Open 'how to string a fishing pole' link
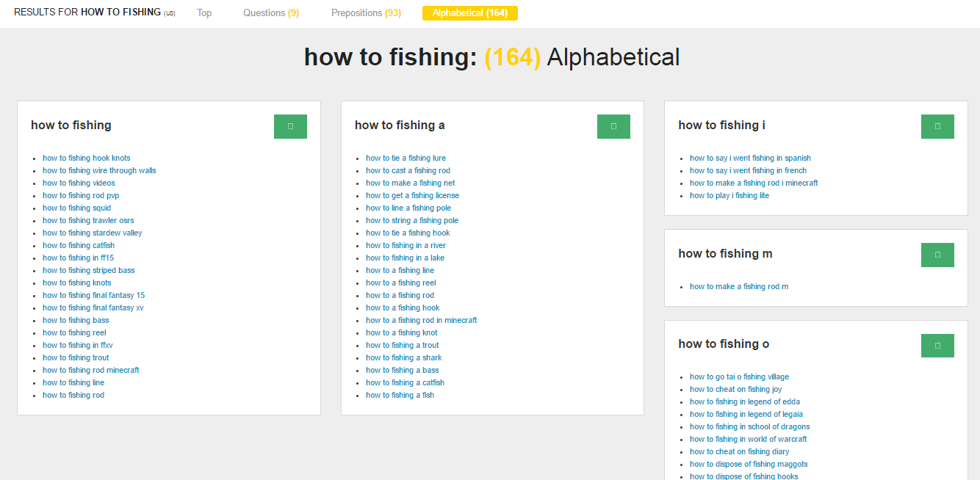The height and width of the screenshot is (480, 980). (x=412, y=220)
